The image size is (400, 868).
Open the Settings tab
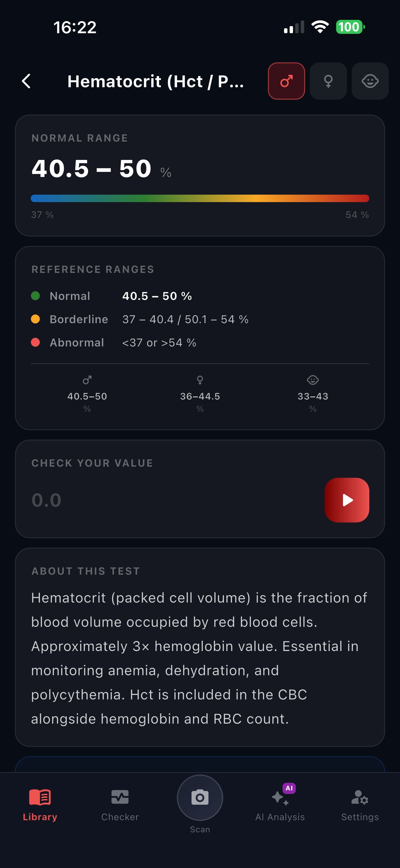point(360,805)
